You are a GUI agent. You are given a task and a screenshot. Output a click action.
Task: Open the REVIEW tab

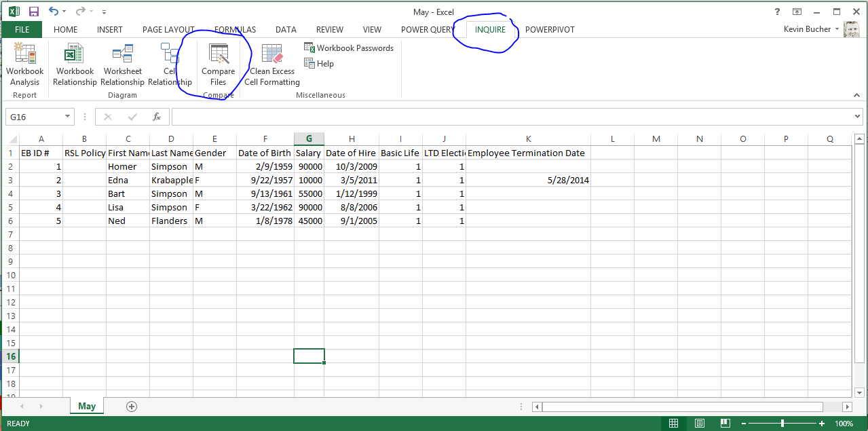pos(330,30)
